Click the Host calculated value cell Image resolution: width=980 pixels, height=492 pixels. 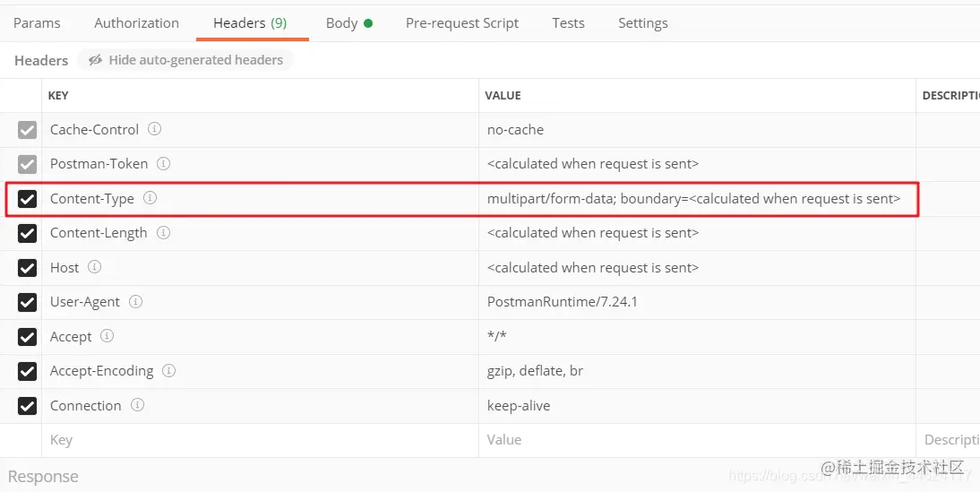point(698,268)
